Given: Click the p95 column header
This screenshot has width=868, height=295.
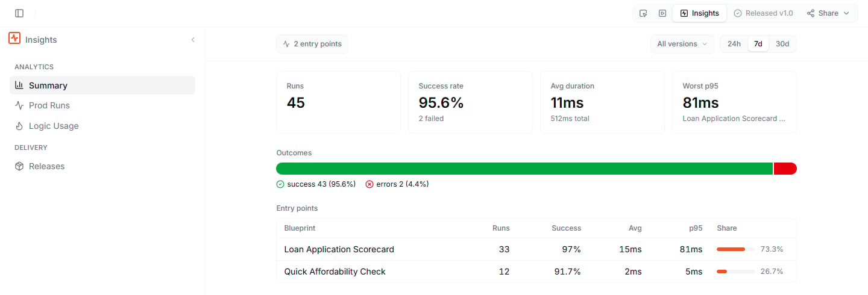Looking at the screenshot, I should click(x=696, y=228).
